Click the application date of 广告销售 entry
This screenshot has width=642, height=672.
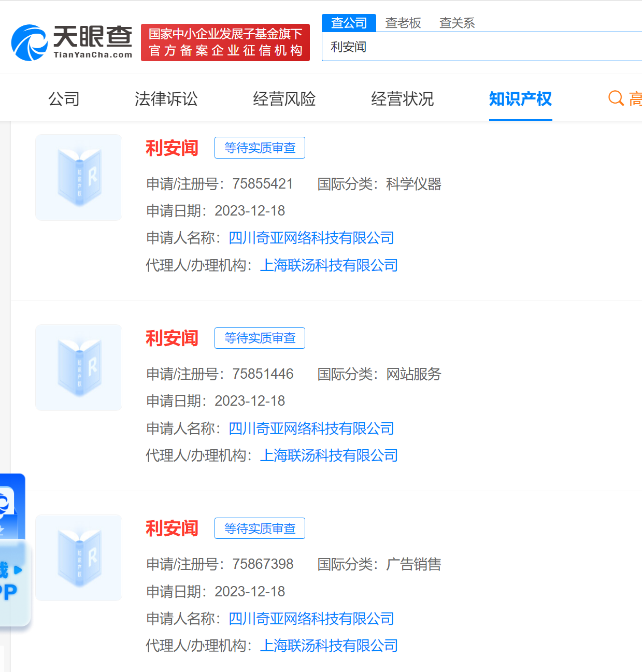[250, 592]
